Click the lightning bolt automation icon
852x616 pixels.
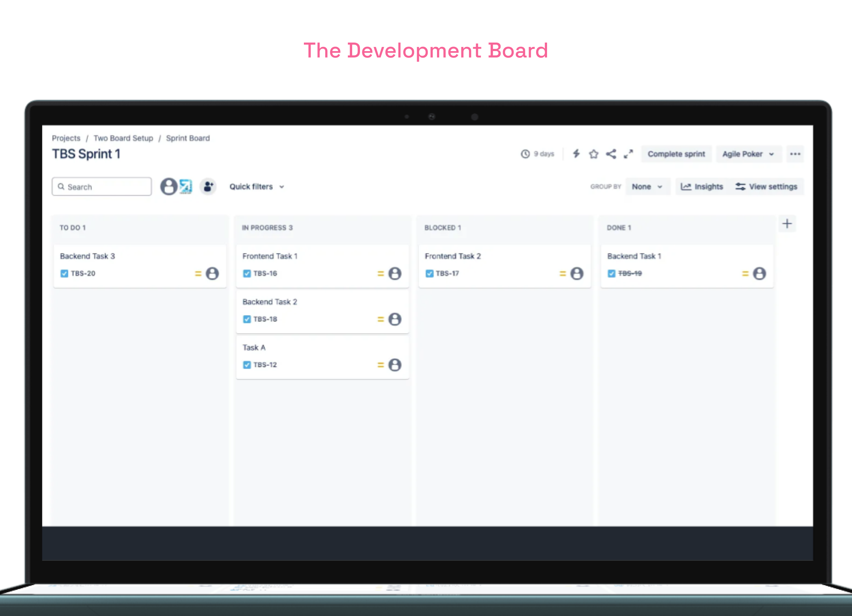pyautogui.click(x=576, y=154)
